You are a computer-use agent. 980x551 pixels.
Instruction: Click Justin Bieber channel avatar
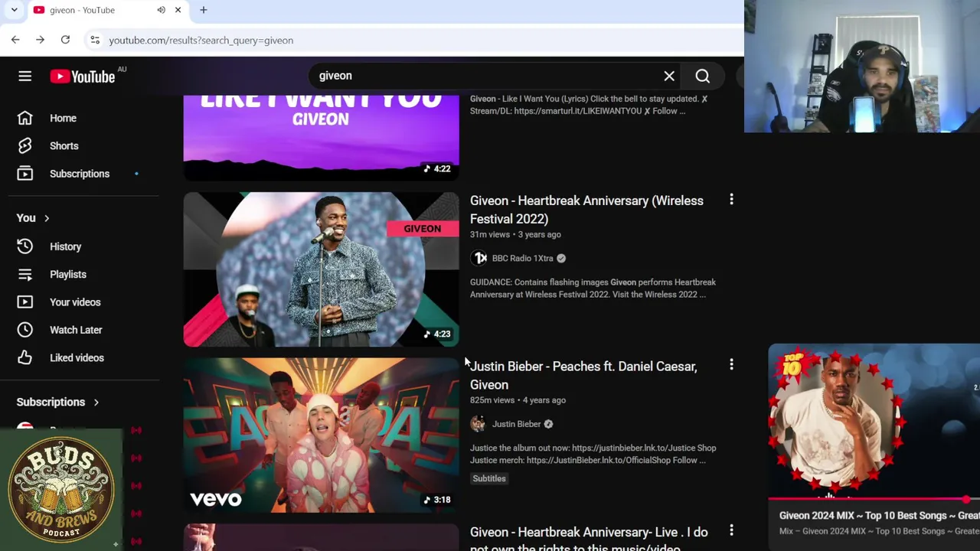478,424
